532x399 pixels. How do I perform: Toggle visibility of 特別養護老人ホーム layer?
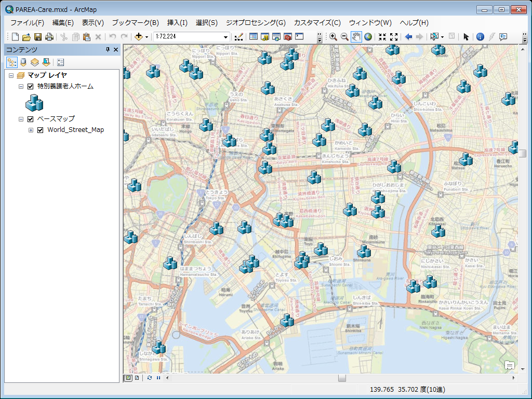pyautogui.click(x=30, y=87)
